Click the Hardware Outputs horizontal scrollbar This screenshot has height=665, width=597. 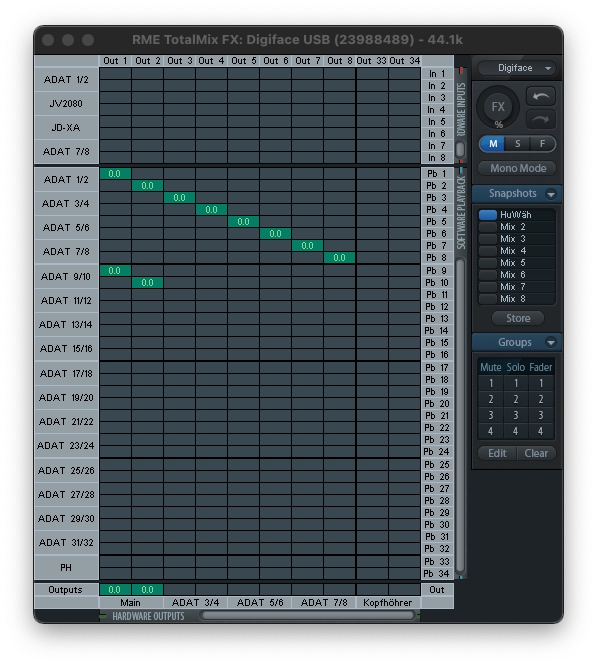tap(309, 615)
